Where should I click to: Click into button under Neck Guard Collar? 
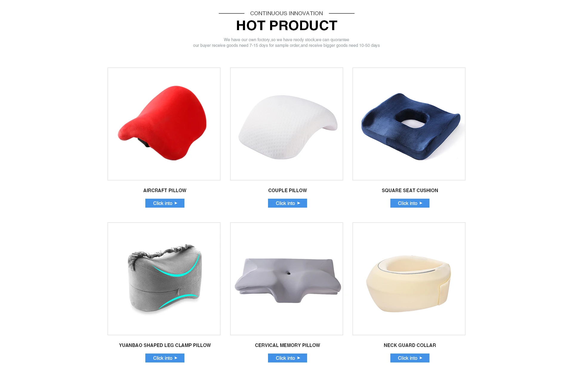(410, 358)
